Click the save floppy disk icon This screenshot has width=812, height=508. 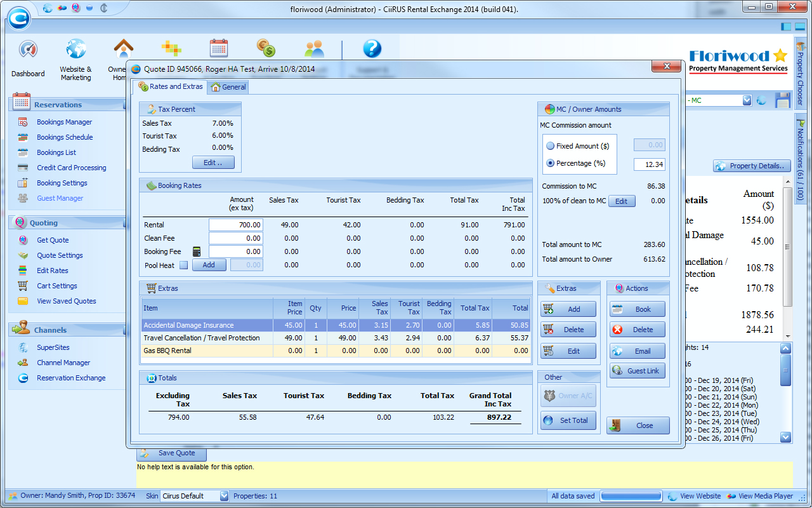[782, 100]
